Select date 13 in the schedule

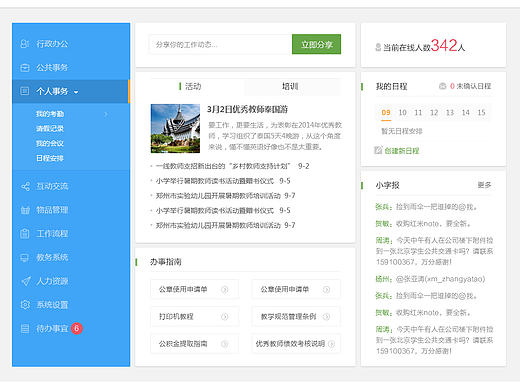pos(450,113)
